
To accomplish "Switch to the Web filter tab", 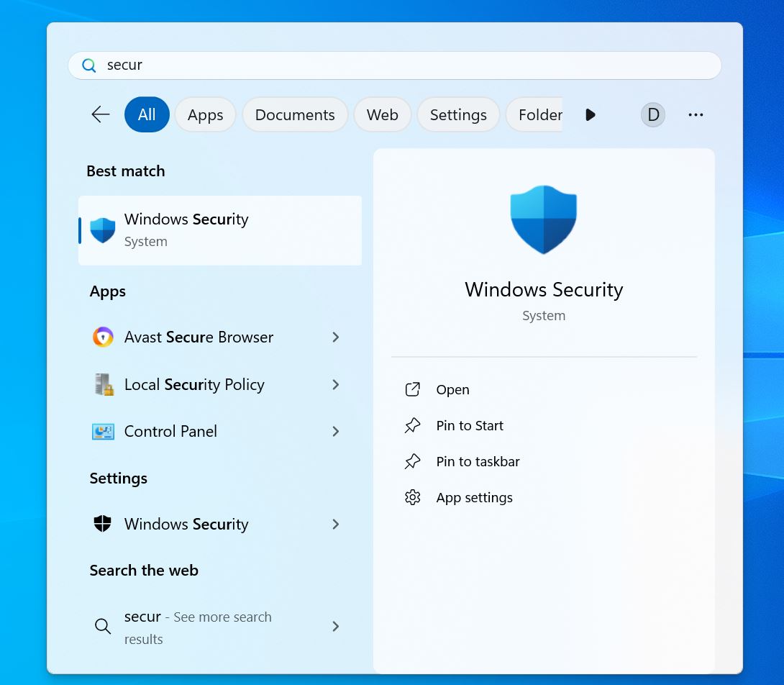I will (x=383, y=114).
